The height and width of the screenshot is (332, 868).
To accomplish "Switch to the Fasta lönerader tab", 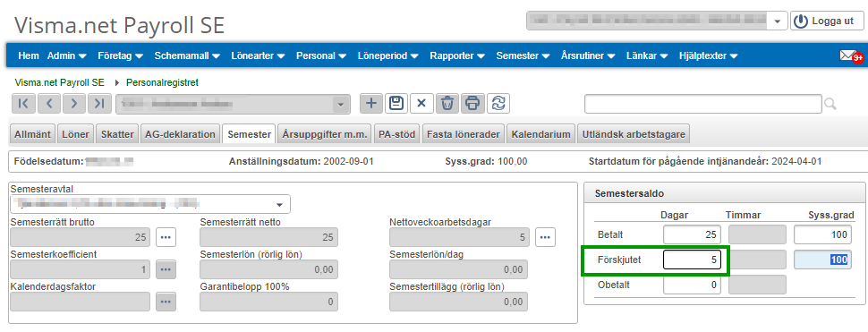I will (x=463, y=134).
